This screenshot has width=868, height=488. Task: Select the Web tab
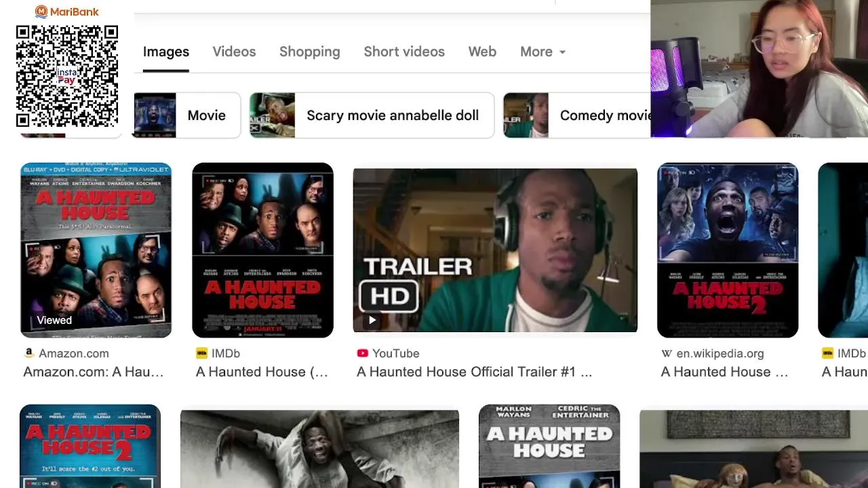482,52
